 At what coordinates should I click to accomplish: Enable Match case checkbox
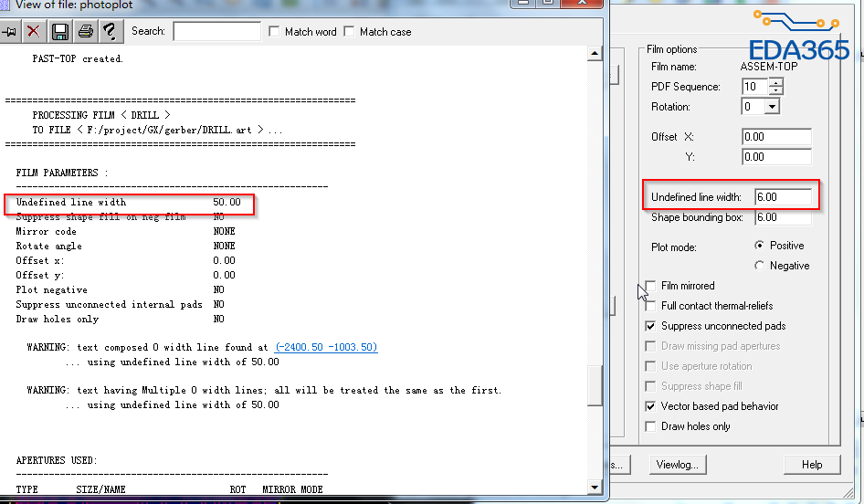point(349,31)
